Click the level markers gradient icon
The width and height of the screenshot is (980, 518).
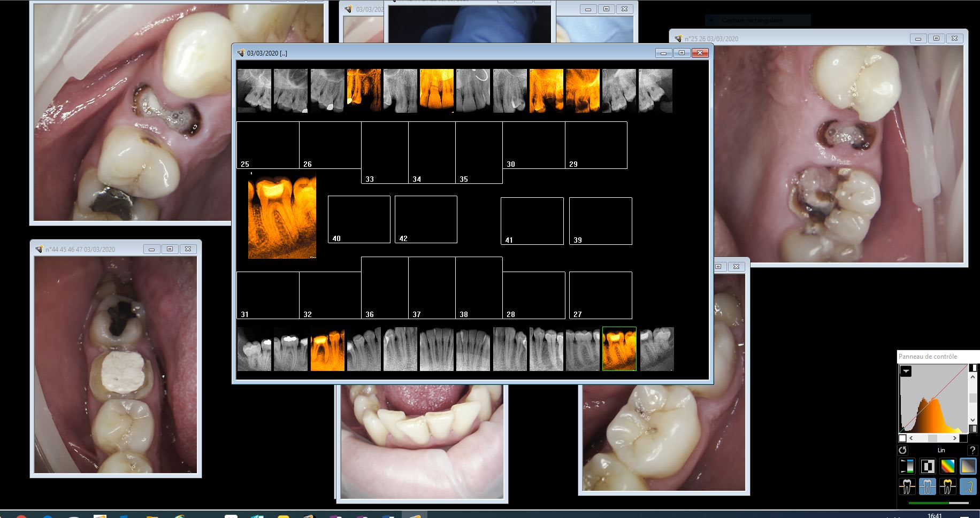(x=907, y=466)
